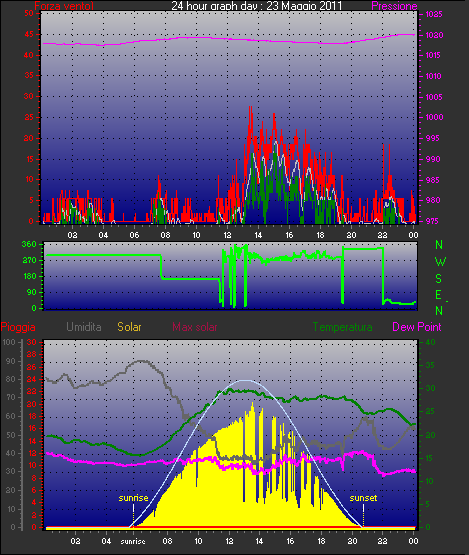This screenshot has height=555, width=469.
Task: Select the yellow 'Solar' legend label
Action: point(129,327)
